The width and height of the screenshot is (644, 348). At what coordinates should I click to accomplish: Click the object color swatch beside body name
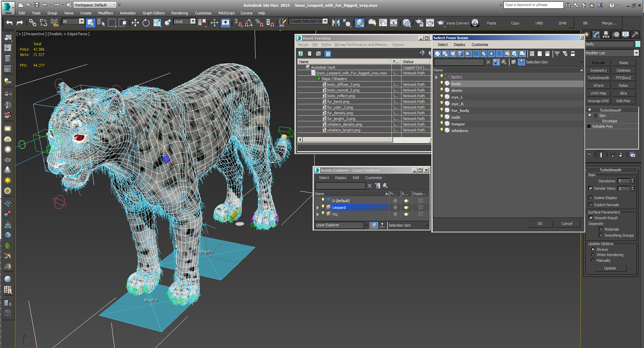pos(637,44)
